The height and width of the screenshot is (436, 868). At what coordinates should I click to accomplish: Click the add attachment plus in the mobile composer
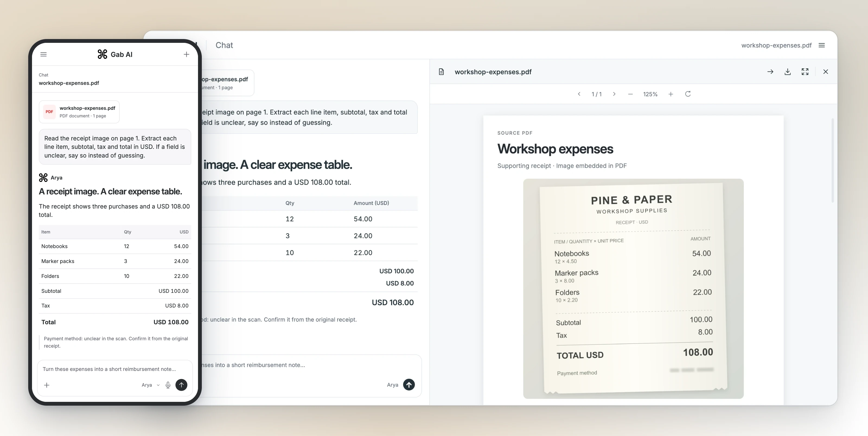click(47, 385)
